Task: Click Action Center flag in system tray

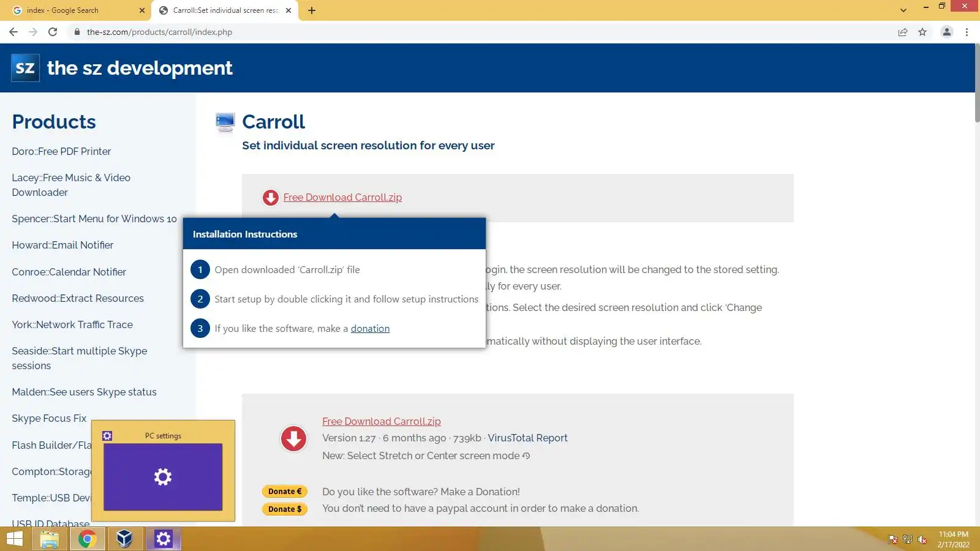Action: (x=893, y=539)
